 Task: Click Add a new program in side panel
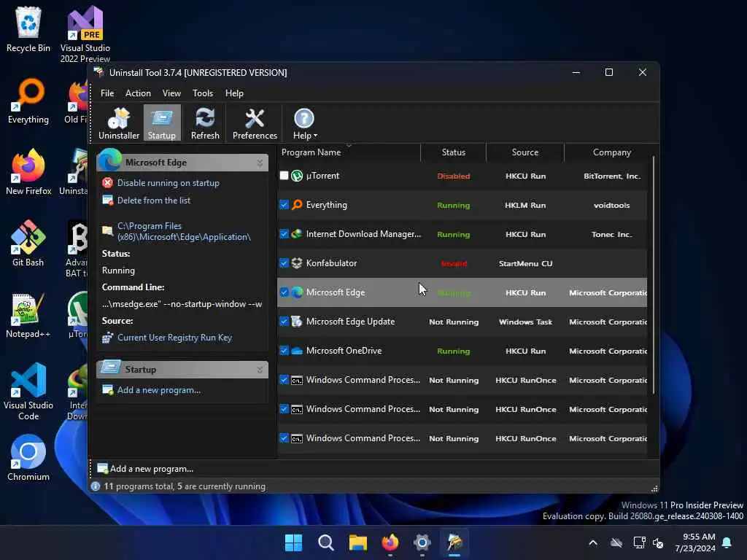click(158, 390)
